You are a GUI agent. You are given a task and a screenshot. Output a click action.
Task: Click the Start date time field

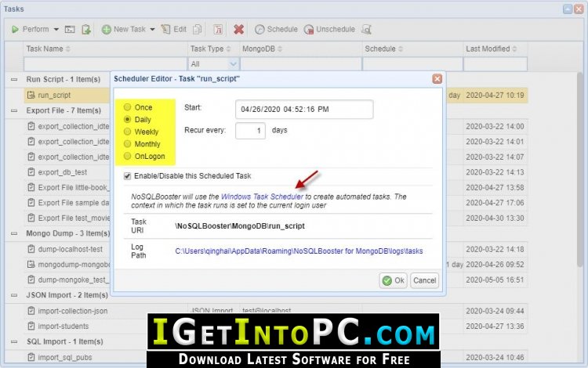pyautogui.click(x=304, y=110)
